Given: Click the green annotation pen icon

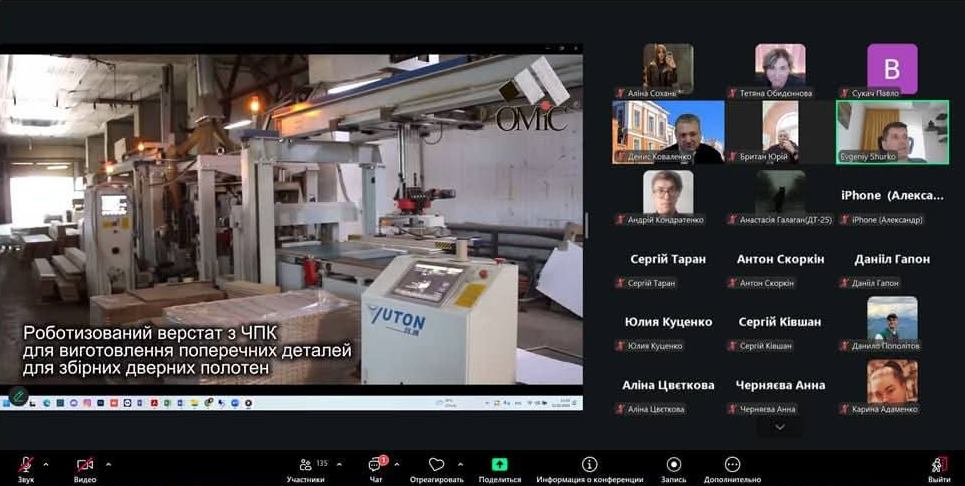Looking at the screenshot, I should (19, 396).
